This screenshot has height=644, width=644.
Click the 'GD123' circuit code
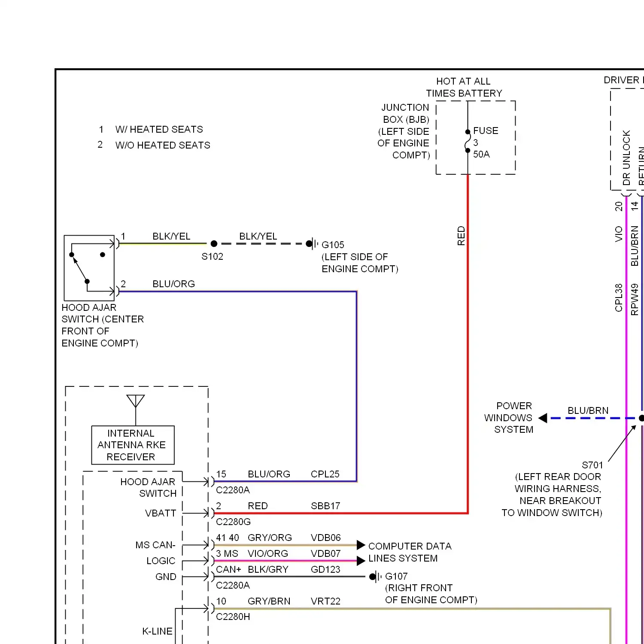coord(325,569)
